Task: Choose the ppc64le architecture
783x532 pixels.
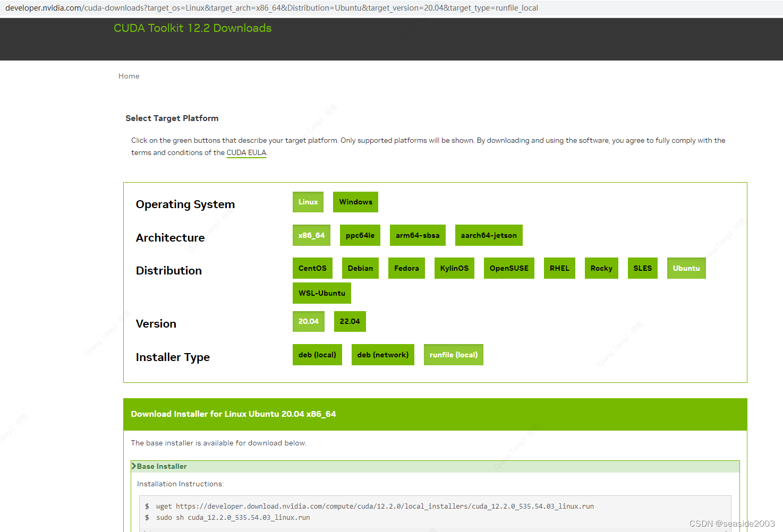Action: point(360,235)
